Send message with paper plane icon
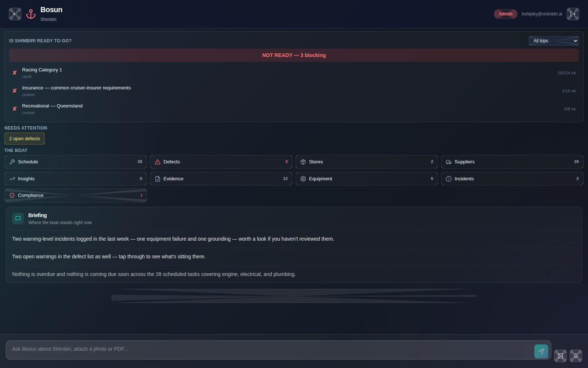 541,351
